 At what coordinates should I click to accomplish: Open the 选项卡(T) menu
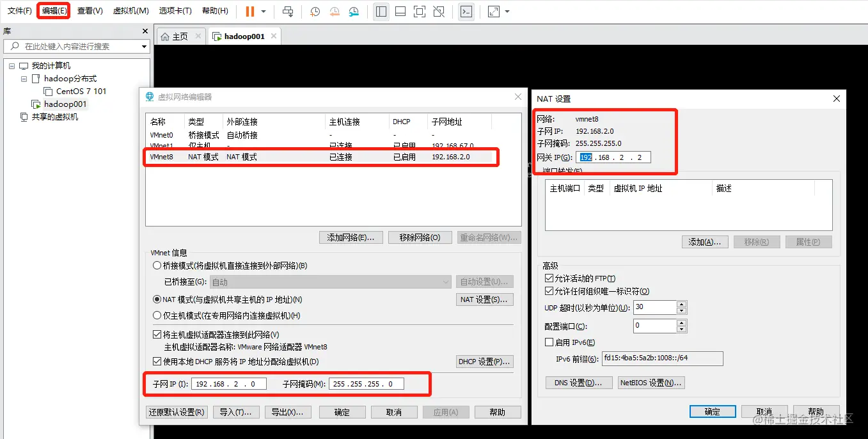pos(175,11)
